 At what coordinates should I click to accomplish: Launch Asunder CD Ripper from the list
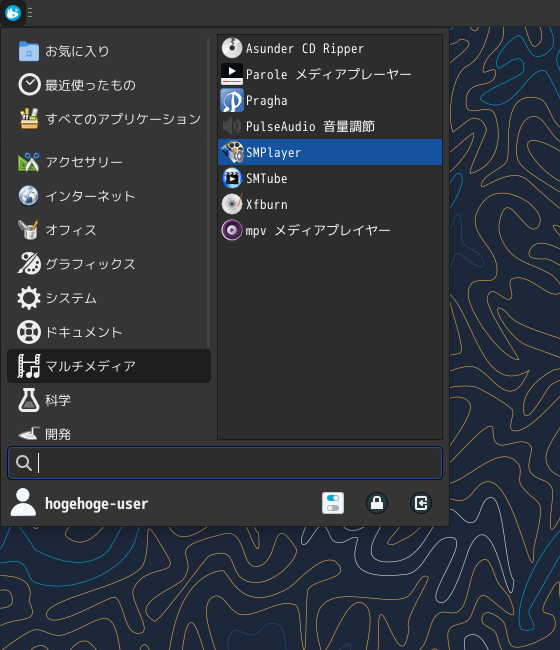[x=330, y=49]
